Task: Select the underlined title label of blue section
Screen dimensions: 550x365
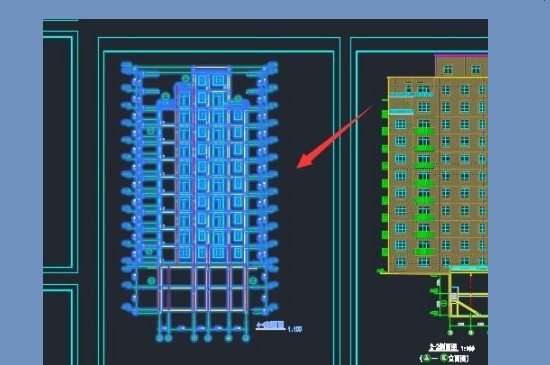Action: pos(270,326)
